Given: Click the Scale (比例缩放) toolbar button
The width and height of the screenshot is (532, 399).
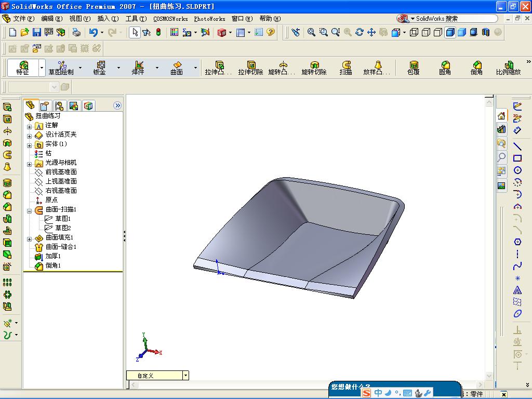Looking at the screenshot, I should pos(508,68).
